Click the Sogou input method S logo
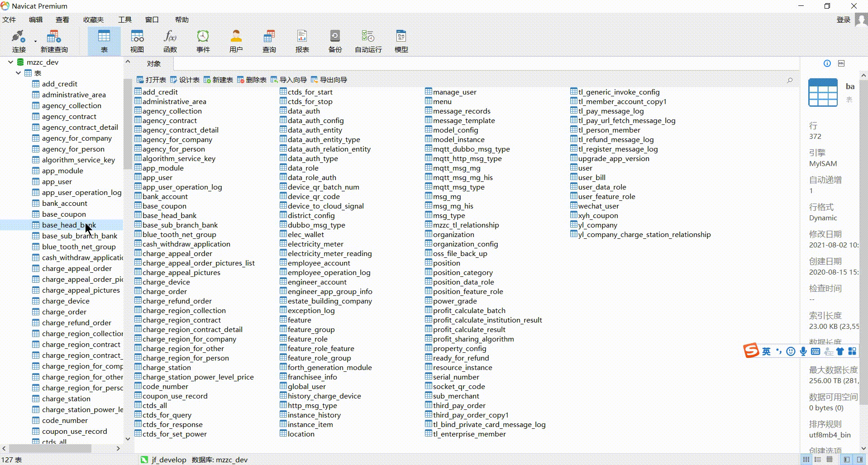Image resolution: width=868 pixels, height=465 pixels. (x=751, y=351)
